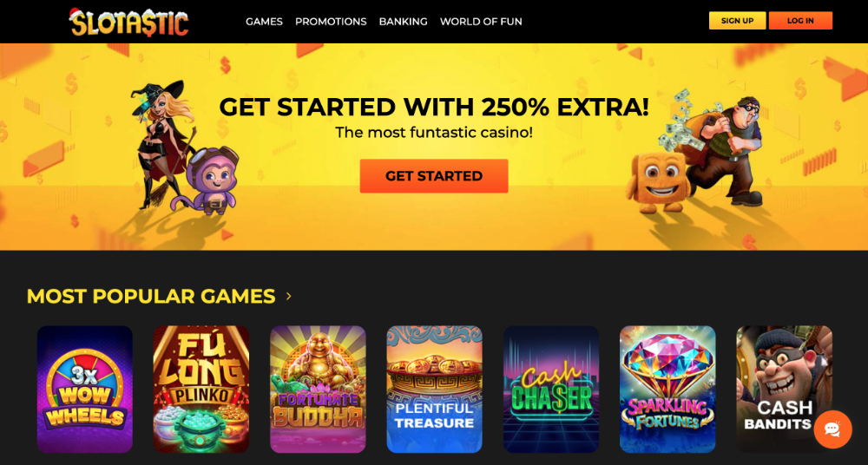Image resolution: width=868 pixels, height=465 pixels.
Task: Open the Most Popular Games heading link
Action: coord(151,296)
